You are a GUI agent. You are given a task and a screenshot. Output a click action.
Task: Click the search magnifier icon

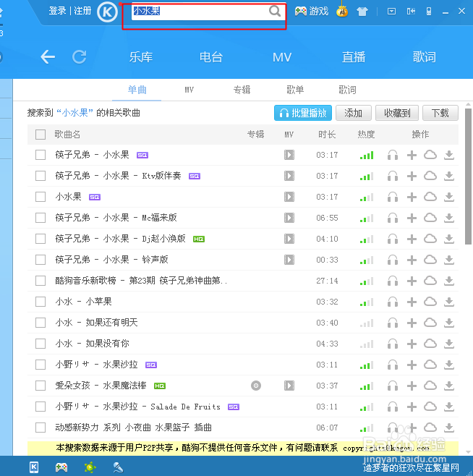pyautogui.click(x=274, y=12)
